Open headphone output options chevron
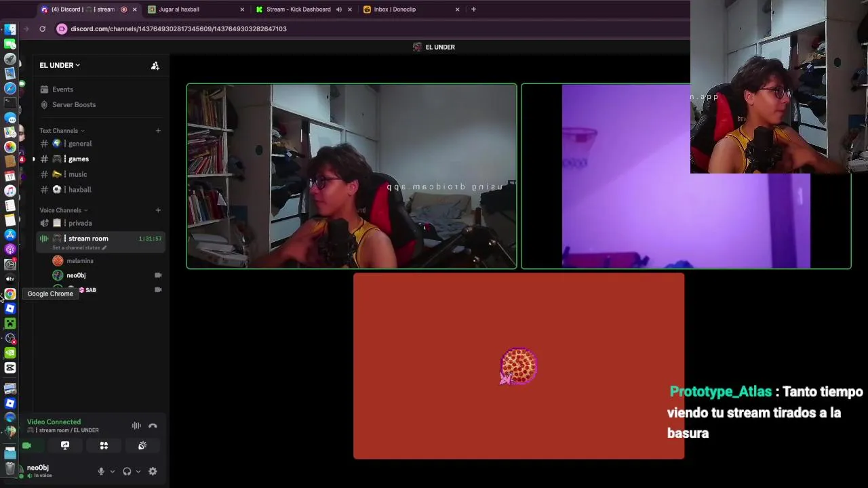This screenshot has height=488, width=868. (x=138, y=471)
